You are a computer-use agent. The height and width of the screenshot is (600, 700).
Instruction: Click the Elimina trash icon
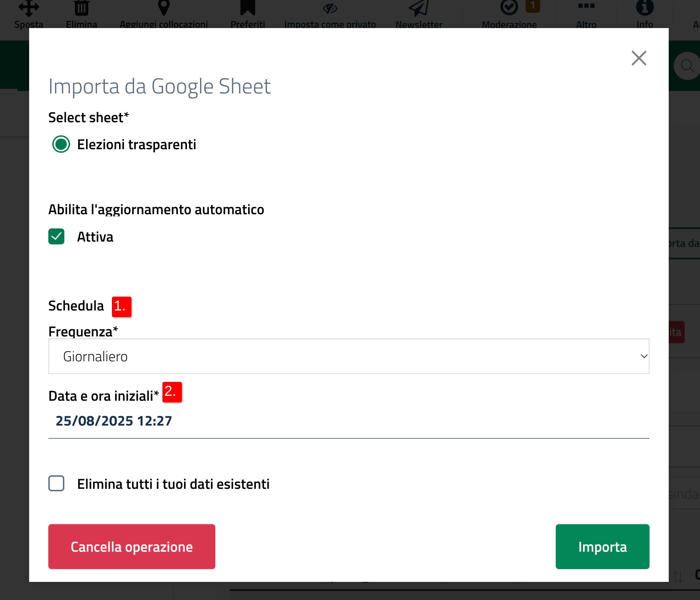click(x=81, y=8)
